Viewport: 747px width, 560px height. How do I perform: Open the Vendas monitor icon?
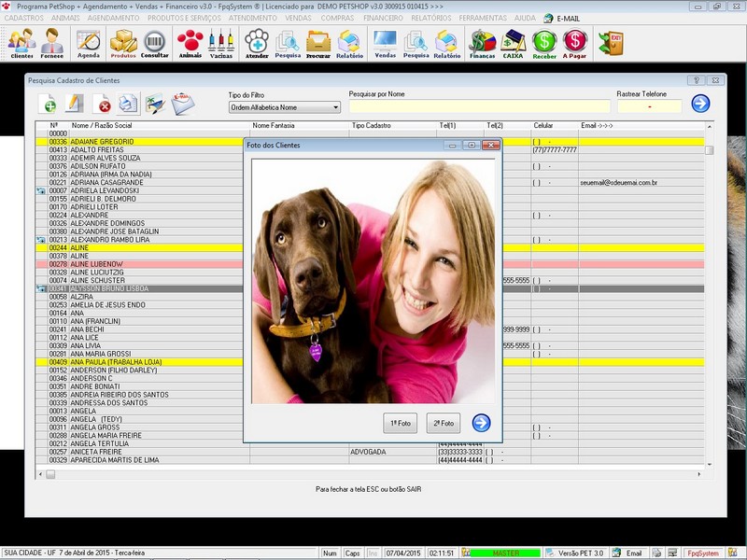tap(386, 43)
